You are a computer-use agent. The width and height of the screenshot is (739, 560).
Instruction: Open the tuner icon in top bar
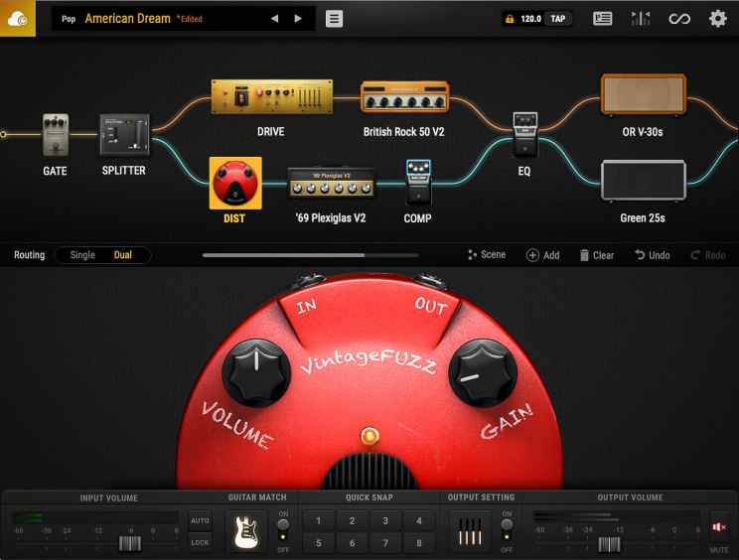coord(641,19)
